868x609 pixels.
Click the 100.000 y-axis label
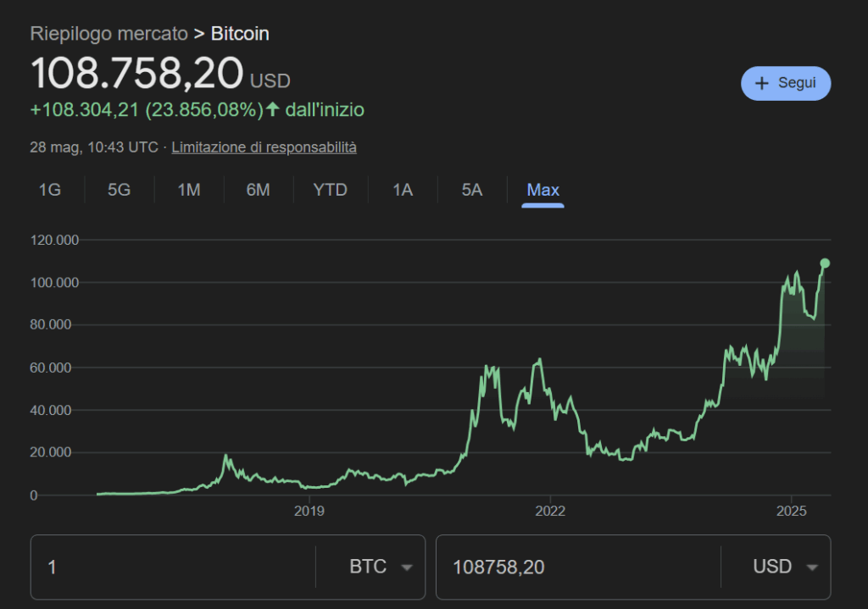tap(54, 283)
